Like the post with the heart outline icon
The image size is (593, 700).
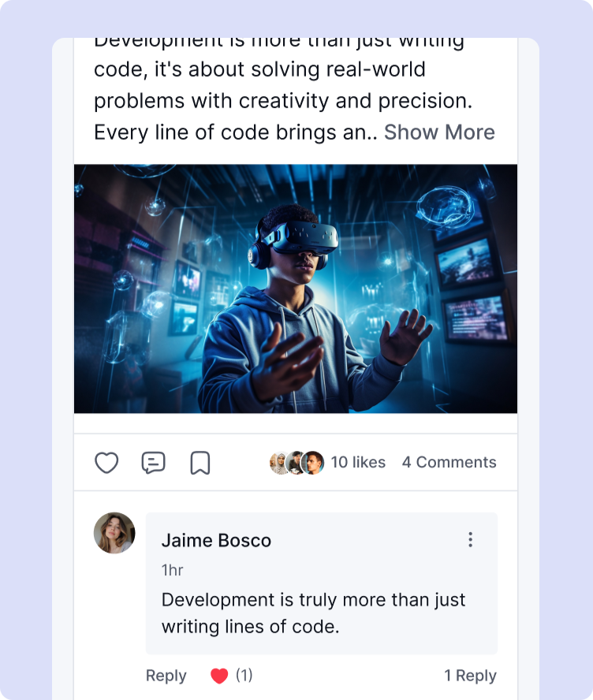coord(106,463)
